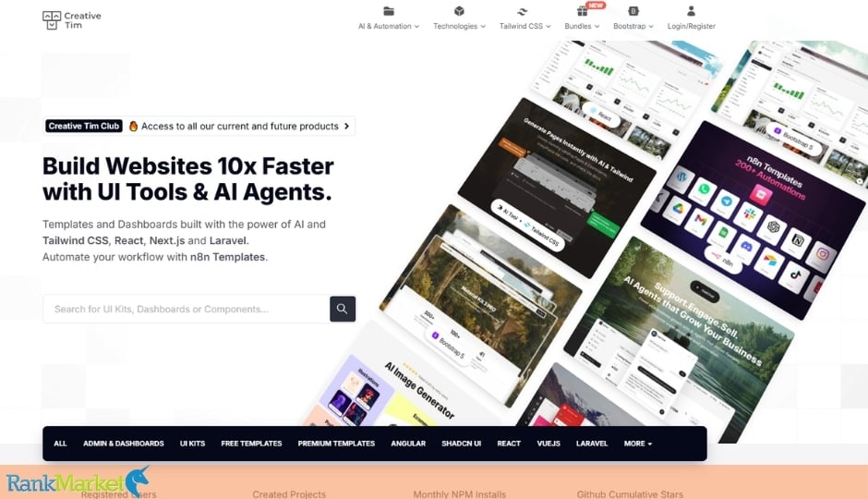
Task: Click the Tailwind CSS wave icon
Action: click(522, 12)
